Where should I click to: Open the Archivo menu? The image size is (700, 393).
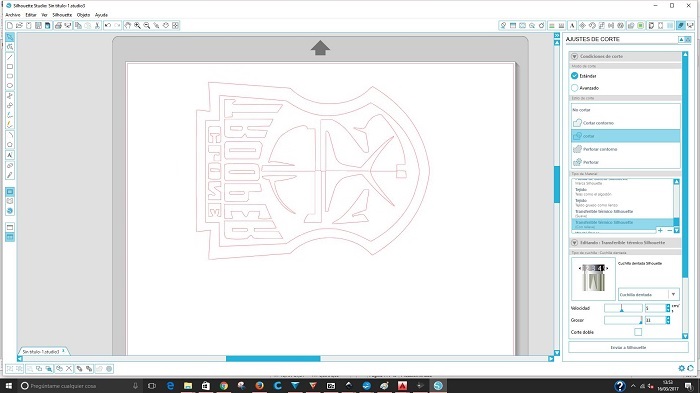pos(13,15)
